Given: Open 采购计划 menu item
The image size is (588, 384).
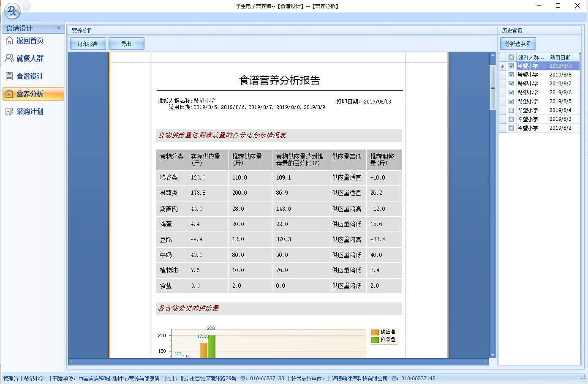Looking at the screenshot, I should 33,112.
